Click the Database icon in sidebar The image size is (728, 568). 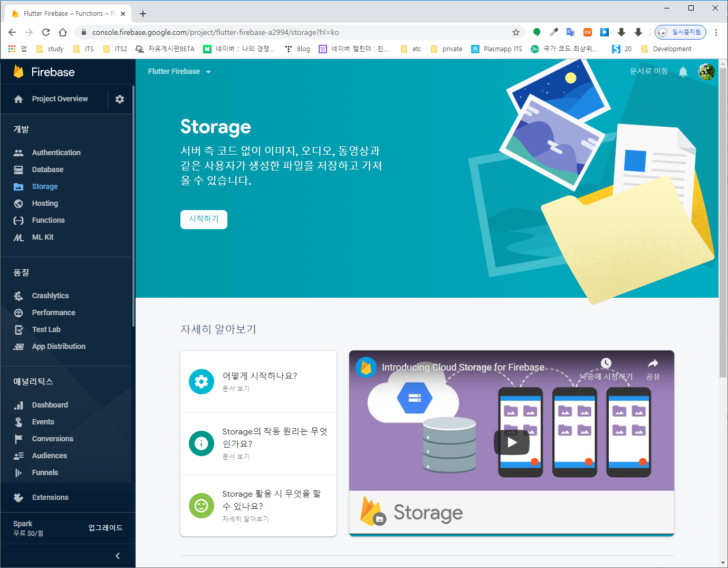(18, 169)
